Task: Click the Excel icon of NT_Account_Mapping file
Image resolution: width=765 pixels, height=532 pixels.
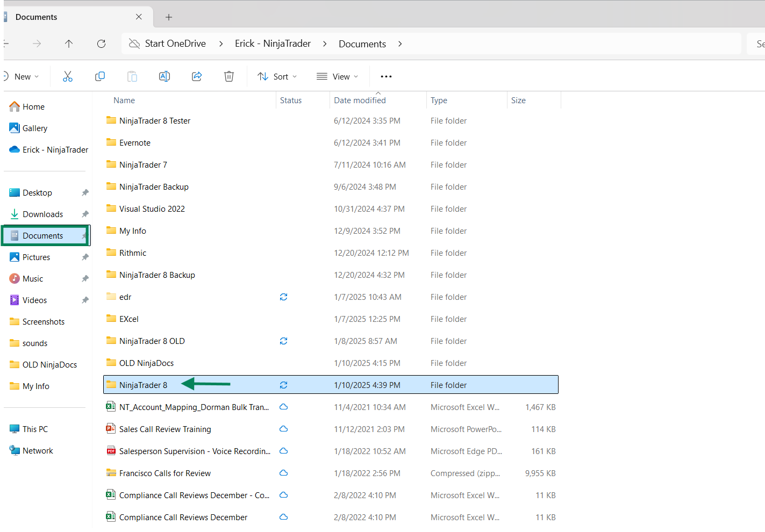Action: point(111,407)
